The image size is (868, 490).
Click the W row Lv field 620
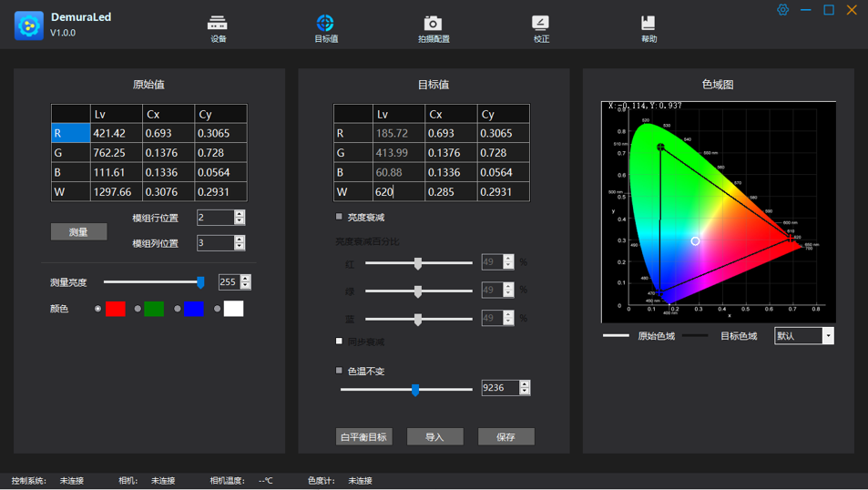[x=398, y=192]
